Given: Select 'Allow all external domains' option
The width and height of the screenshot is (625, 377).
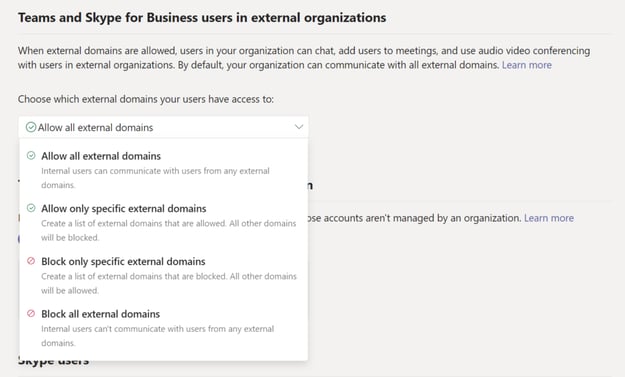Looking at the screenshot, I should pyautogui.click(x=163, y=170).
